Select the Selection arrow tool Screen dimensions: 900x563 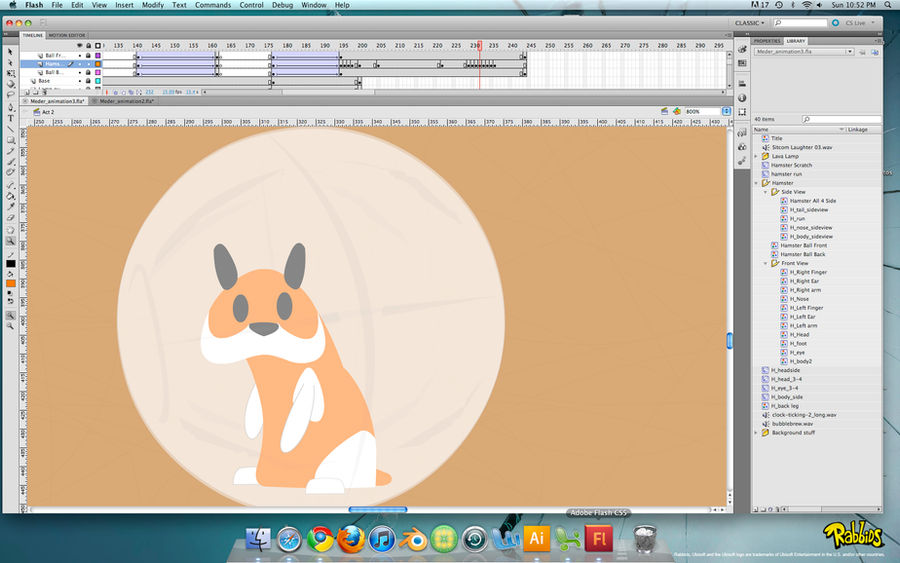coord(10,52)
